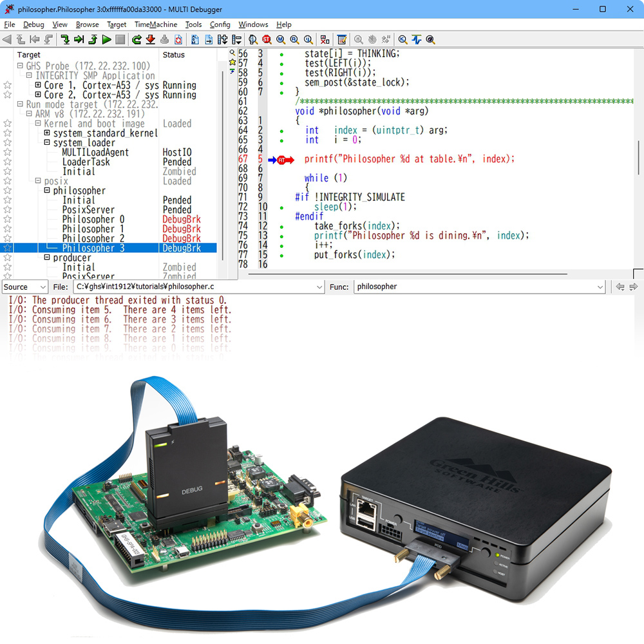644x644 pixels.
Task: Expand the Core 2 Cortex-A53 node
Action: [38, 94]
